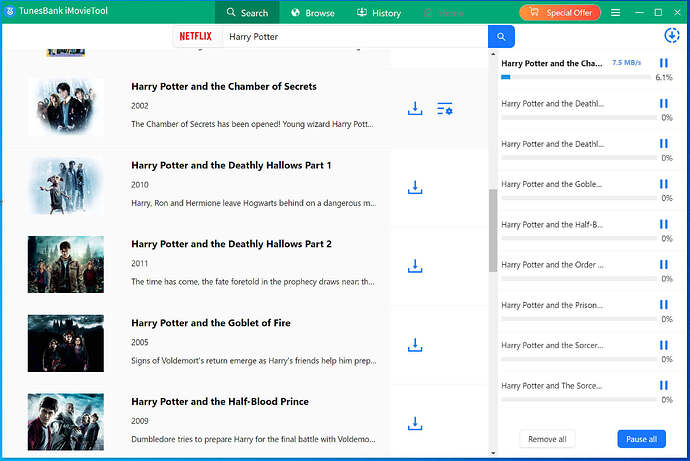Screen dimensions: 690x461
Task: Download Harry Potter and the Deathly Hallows Part 1
Action: 415,187
